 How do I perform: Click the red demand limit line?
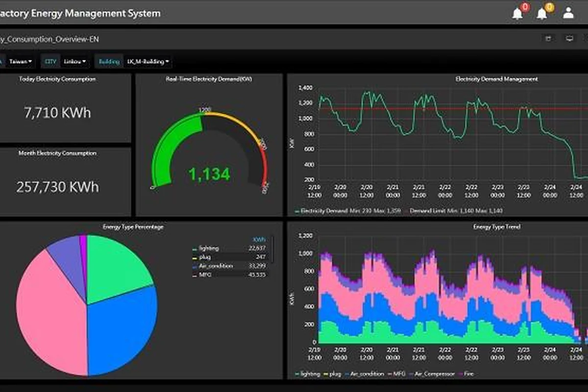click(453, 108)
